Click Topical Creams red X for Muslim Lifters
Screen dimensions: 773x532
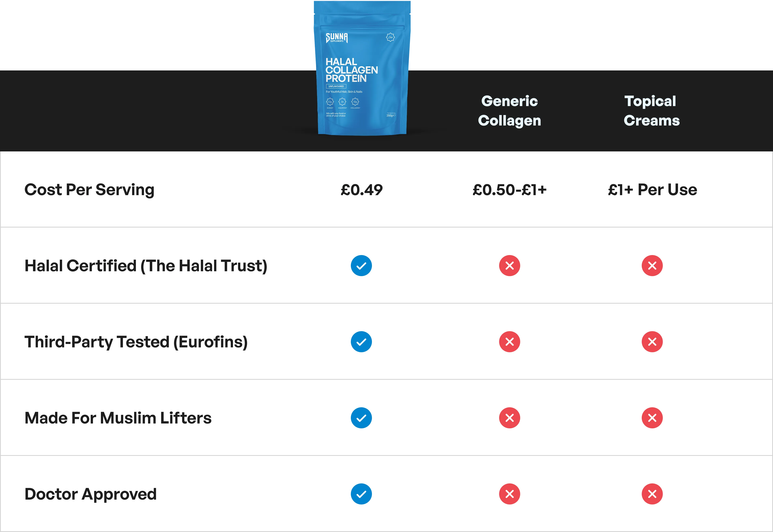pos(652,418)
